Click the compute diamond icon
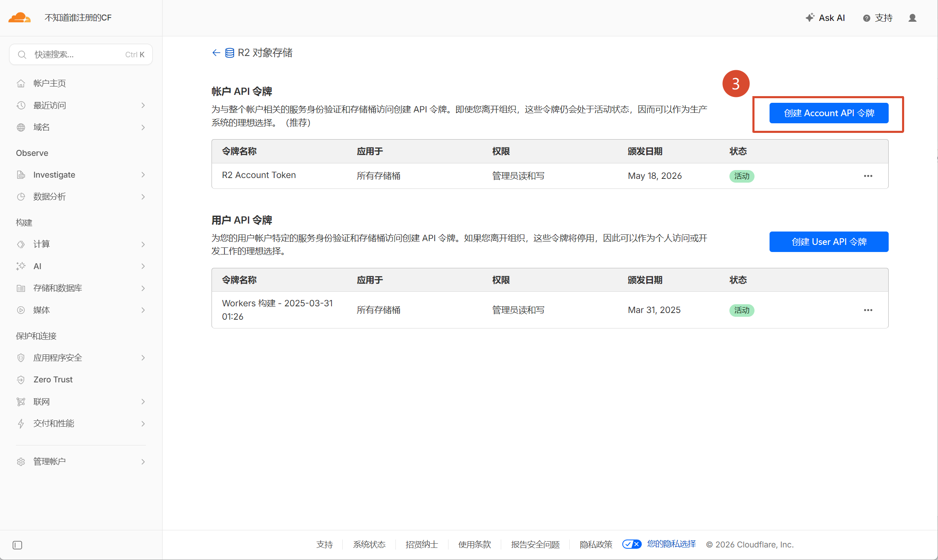Image resolution: width=938 pixels, height=560 pixels. [21, 244]
